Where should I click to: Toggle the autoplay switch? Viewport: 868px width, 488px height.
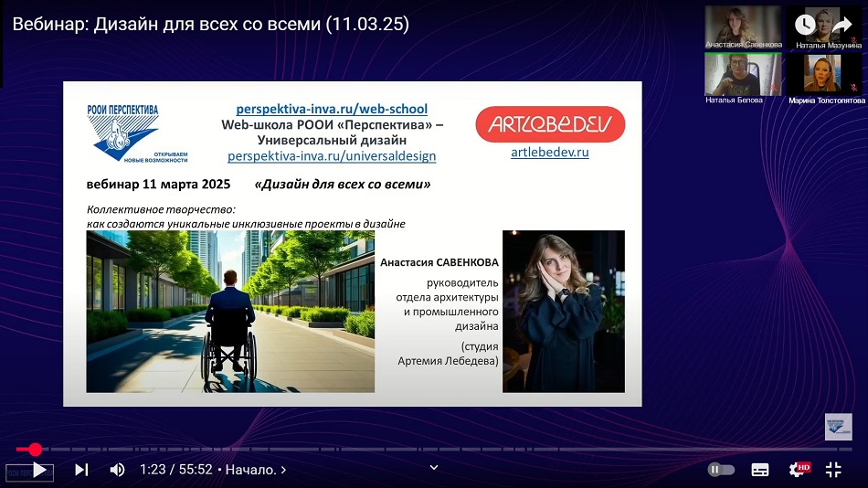tap(721, 470)
